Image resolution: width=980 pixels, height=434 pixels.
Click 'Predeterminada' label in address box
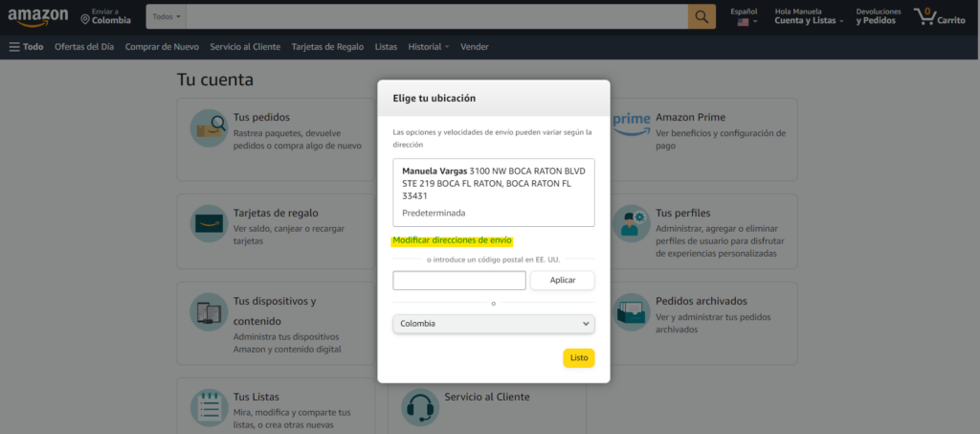[x=434, y=213]
